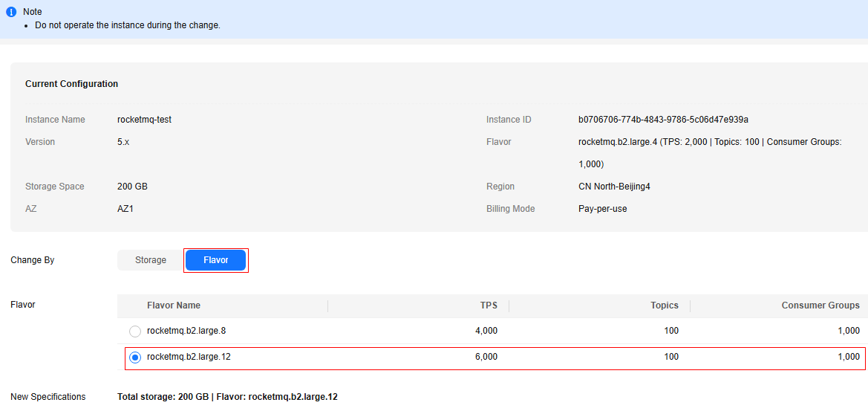
Task: Click the version value 5.x
Action: (123, 142)
